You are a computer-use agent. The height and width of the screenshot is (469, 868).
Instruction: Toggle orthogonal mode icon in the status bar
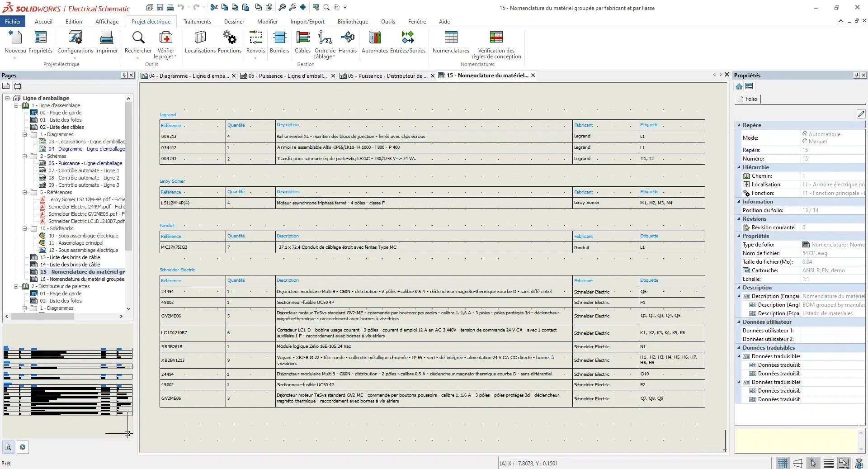[x=798, y=463]
